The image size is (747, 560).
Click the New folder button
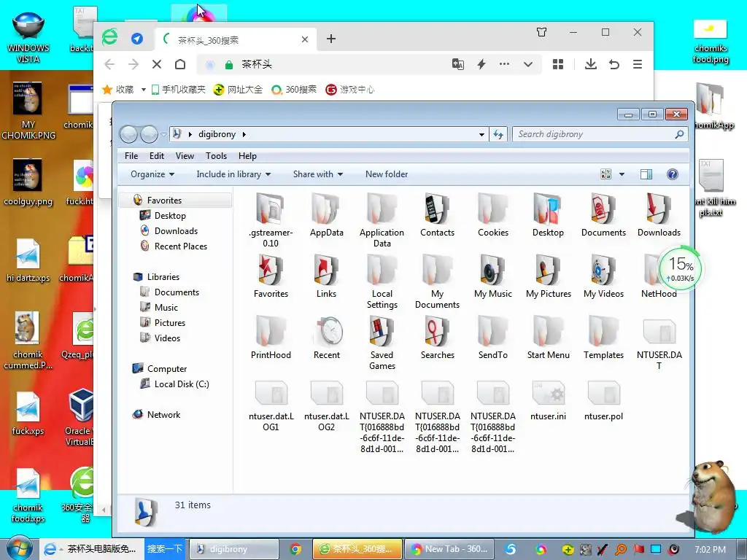point(387,174)
